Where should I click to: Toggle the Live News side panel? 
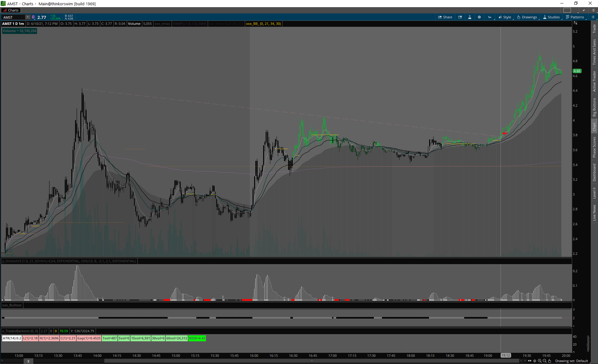point(594,213)
